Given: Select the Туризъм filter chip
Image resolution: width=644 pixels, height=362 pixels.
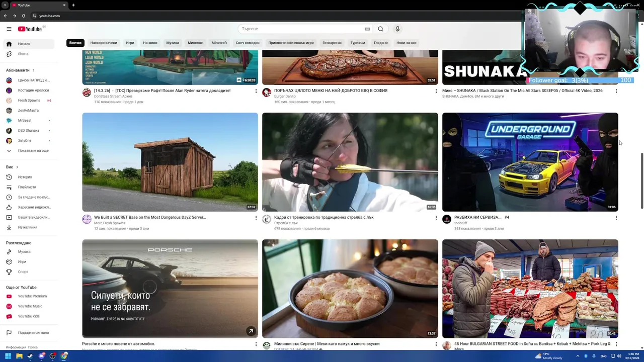Looking at the screenshot, I should coord(358,43).
